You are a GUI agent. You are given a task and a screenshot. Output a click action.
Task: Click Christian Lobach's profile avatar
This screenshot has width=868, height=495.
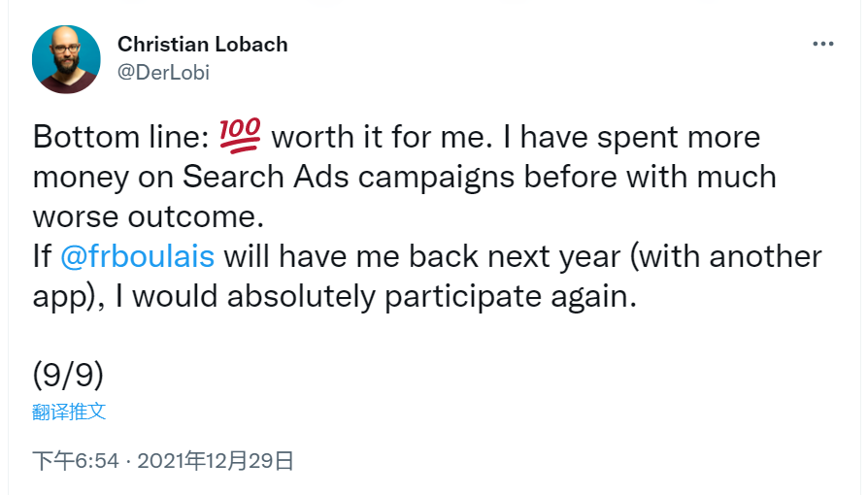tap(66, 59)
